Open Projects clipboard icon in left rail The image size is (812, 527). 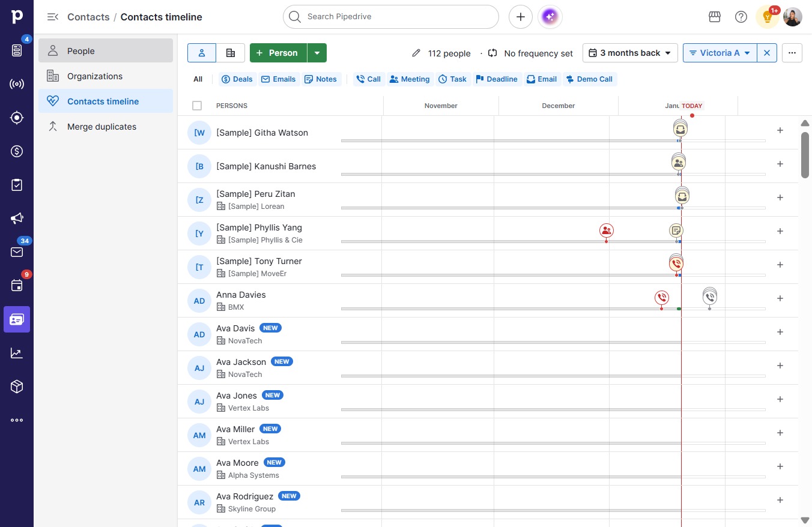tap(17, 185)
